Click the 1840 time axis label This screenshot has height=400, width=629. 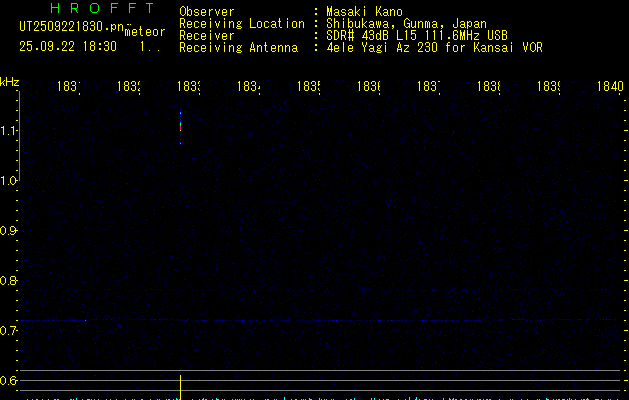pos(610,86)
